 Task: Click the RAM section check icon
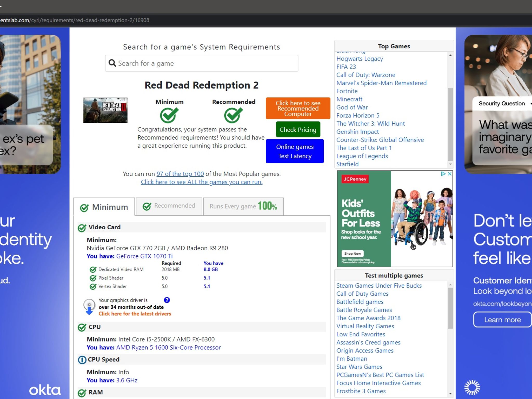coord(82,393)
